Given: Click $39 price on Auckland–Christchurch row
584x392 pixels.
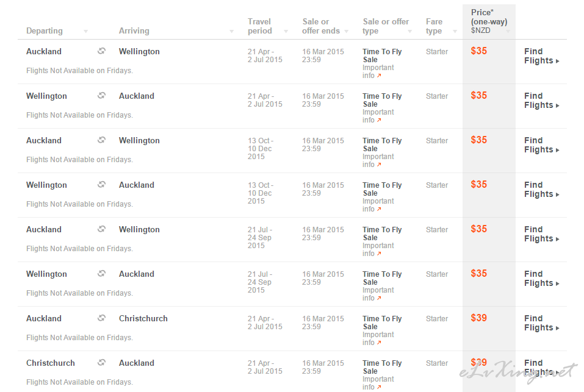Looking at the screenshot, I should [x=478, y=318].
